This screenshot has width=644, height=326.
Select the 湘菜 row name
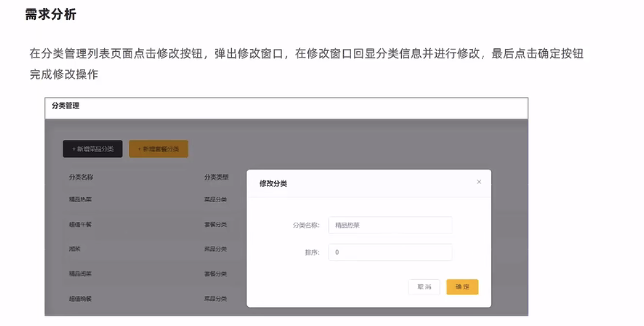pos(75,249)
